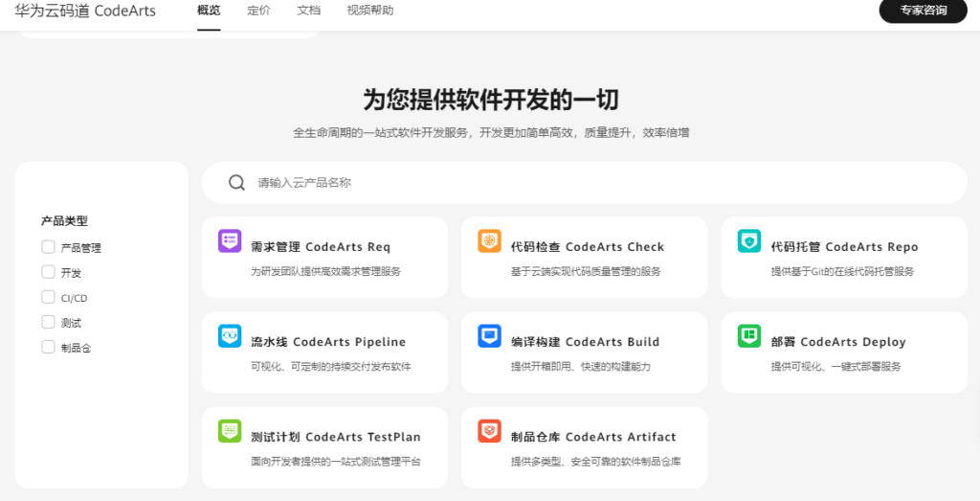The image size is (980, 501).
Task: Click text 为研发团队提供高效需求管理服务
Action: click(x=325, y=271)
